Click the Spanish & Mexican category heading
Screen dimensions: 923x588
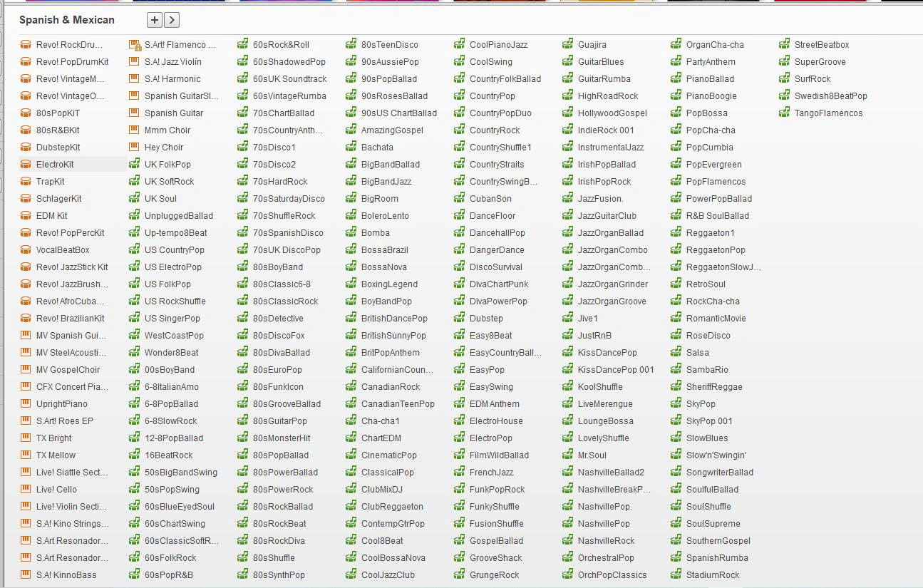coord(66,20)
